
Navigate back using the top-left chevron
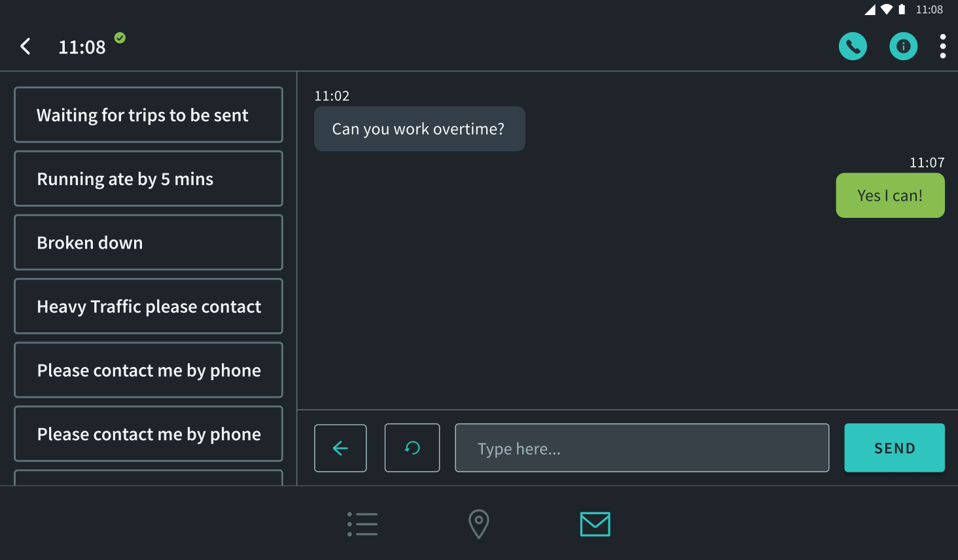coord(25,46)
